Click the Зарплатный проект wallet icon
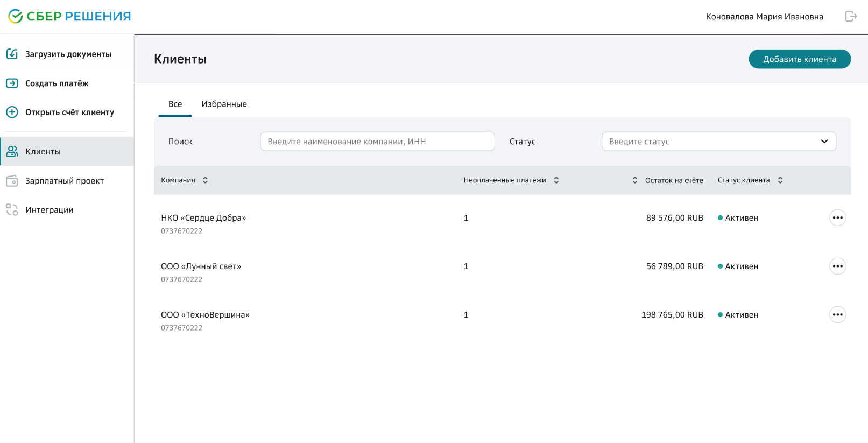Image resolution: width=868 pixels, height=443 pixels. [12, 181]
